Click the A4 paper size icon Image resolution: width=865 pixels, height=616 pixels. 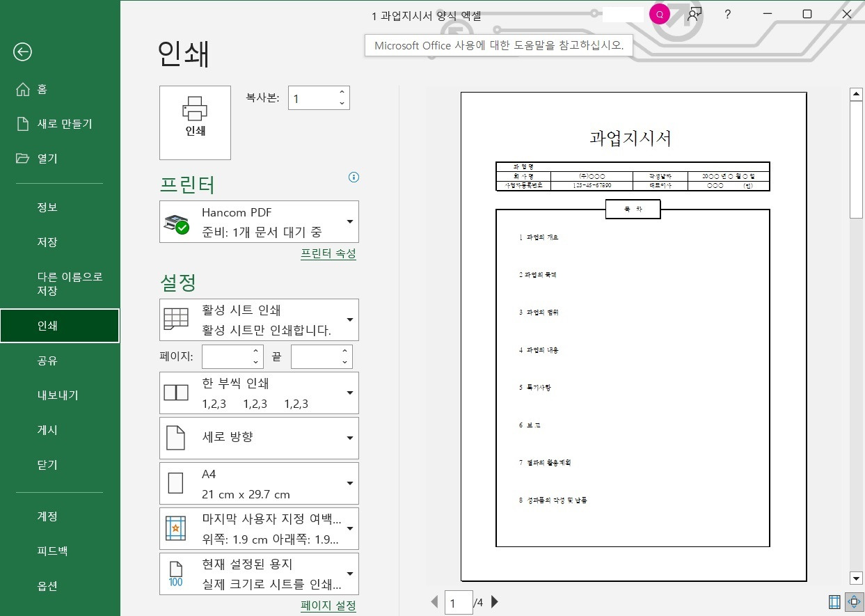coord(176,482)
